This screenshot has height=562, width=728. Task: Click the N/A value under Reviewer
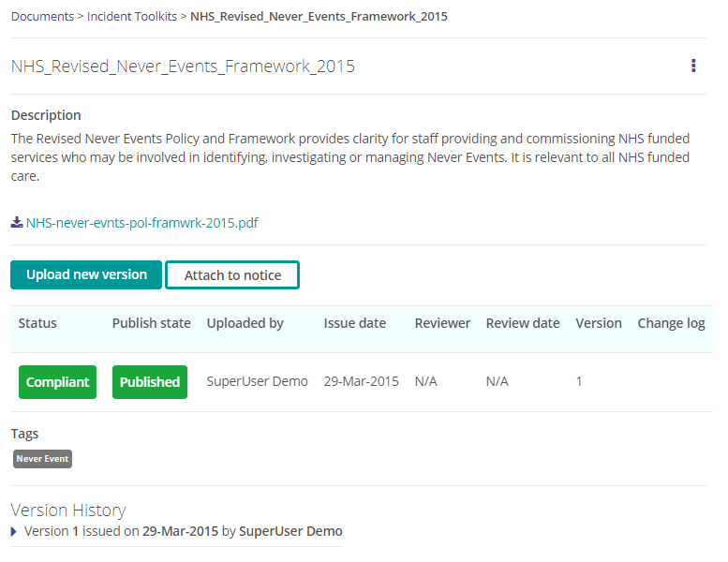pyautogui.click(x=425, y=381)
